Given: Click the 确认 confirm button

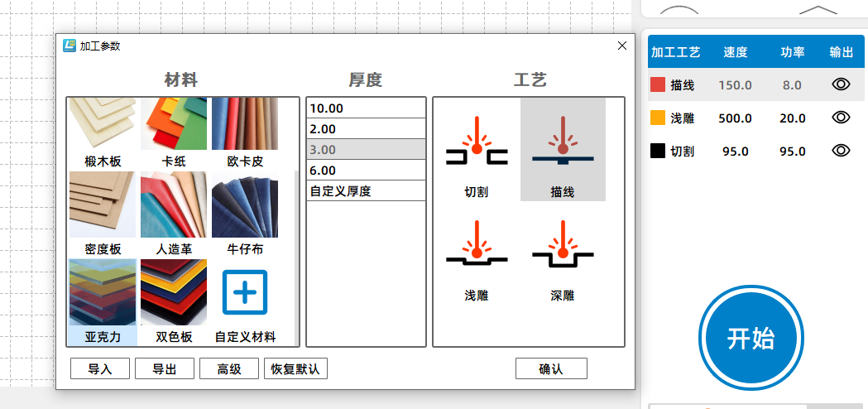Looking at the screenshot, I should [551, 369].
